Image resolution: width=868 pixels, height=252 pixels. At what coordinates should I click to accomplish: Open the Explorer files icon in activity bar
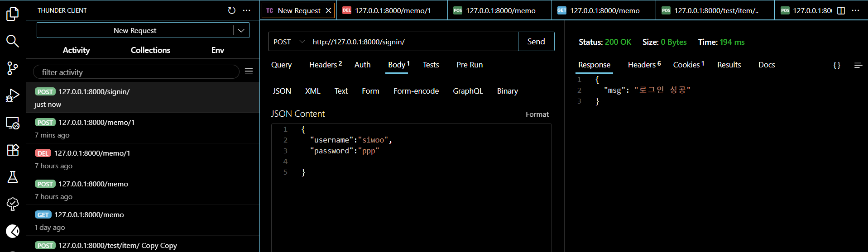coord(13,14)
